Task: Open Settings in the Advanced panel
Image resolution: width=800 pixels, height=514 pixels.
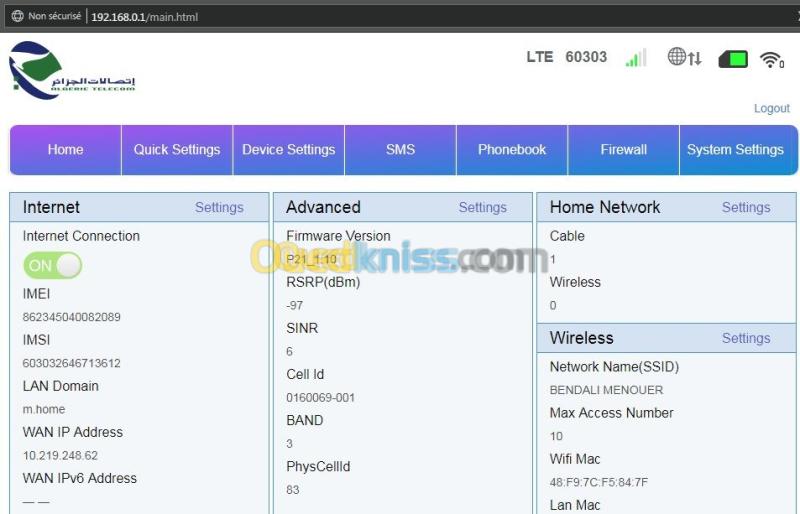Action: point(483,207)
